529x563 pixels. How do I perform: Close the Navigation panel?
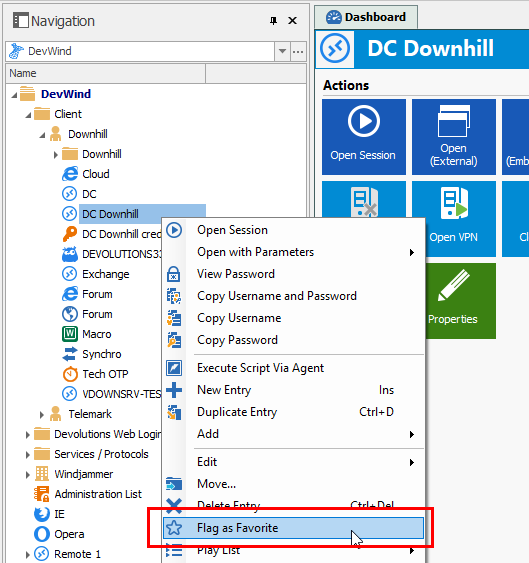tap(293, 21)
